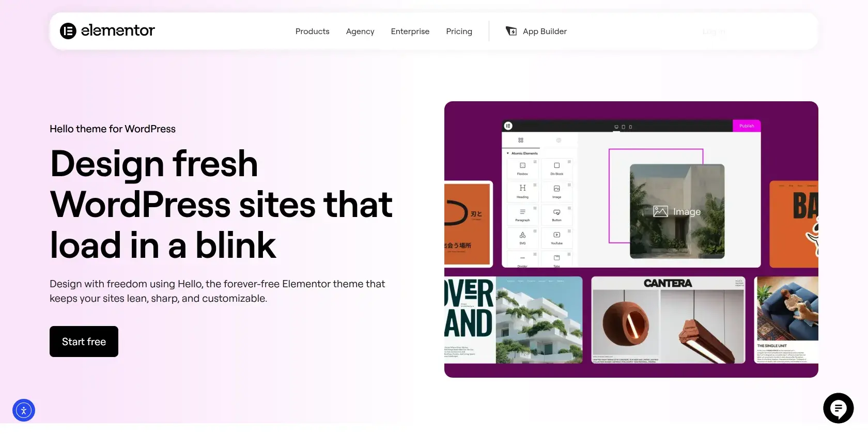Click the Elementor logo
Image resolution: width=868 pixels, height=434 pixels.
pyautogui.click(x=107, y=31)
